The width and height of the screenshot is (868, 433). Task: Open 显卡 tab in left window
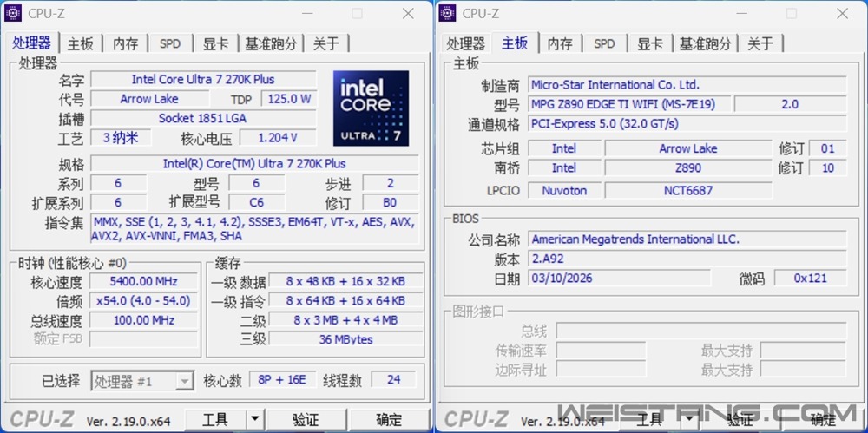click(x=215, y=43)
